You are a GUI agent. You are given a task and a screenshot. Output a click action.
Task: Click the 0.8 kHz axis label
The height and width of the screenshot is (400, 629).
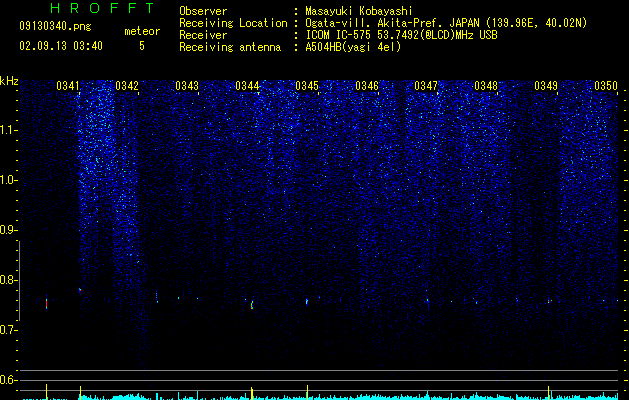(x=7, y=280)
